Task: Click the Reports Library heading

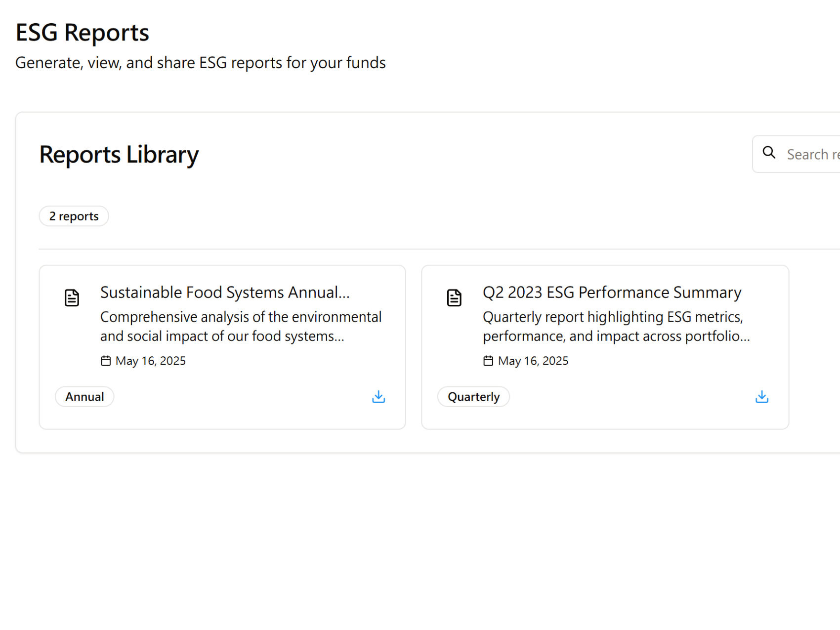Action: (119, 155)
